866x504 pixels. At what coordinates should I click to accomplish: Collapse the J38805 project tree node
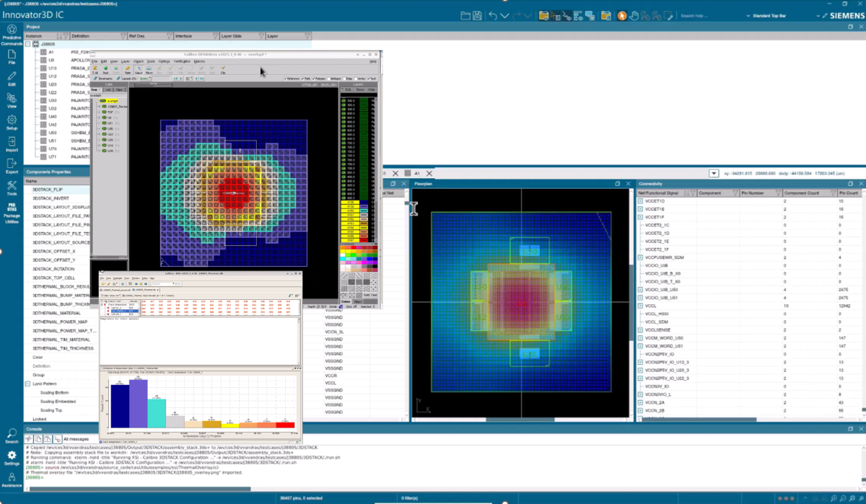[x=28, y=44]
